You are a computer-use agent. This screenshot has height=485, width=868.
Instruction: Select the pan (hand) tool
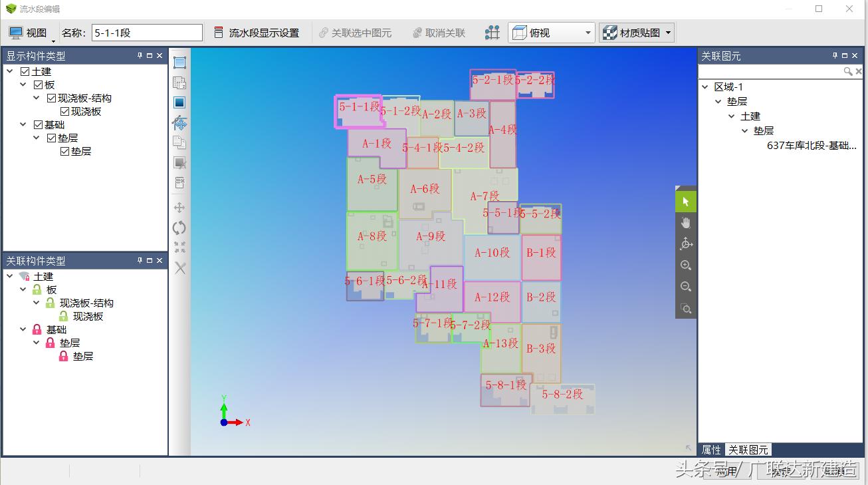[686, 222]
